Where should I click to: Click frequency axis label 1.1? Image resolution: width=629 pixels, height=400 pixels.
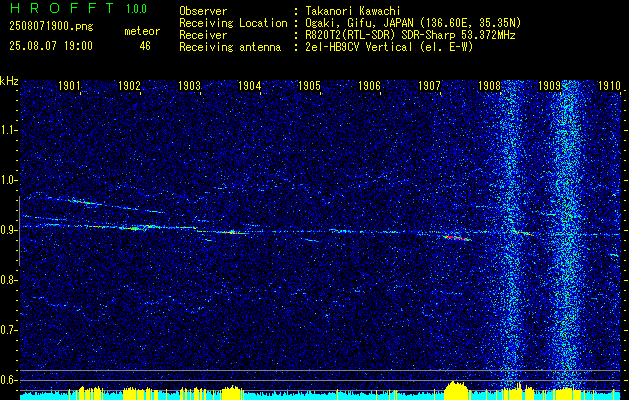pyautogui.click(x=9, y=131)
